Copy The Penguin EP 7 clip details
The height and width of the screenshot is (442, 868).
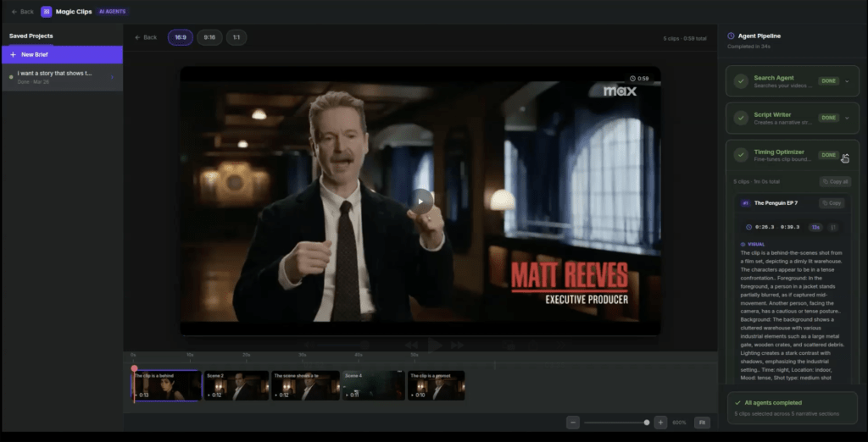[831, 203]
